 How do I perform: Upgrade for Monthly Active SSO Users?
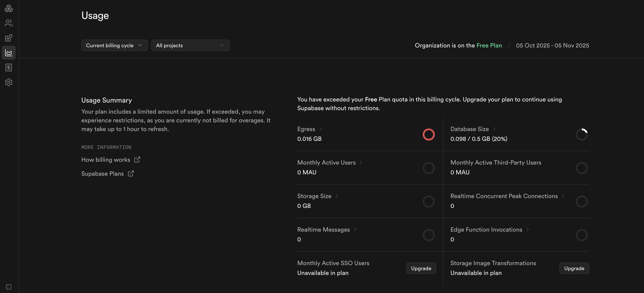tap(421, 268)
